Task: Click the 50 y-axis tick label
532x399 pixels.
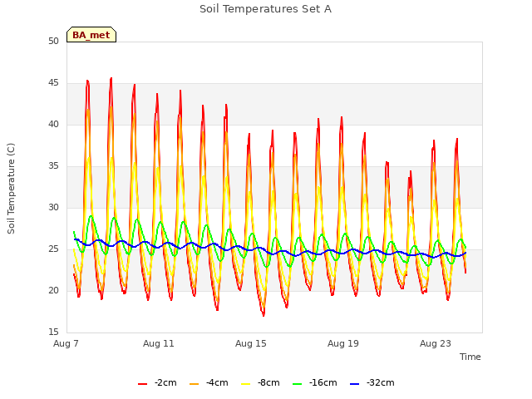Action: click(53, 42)
